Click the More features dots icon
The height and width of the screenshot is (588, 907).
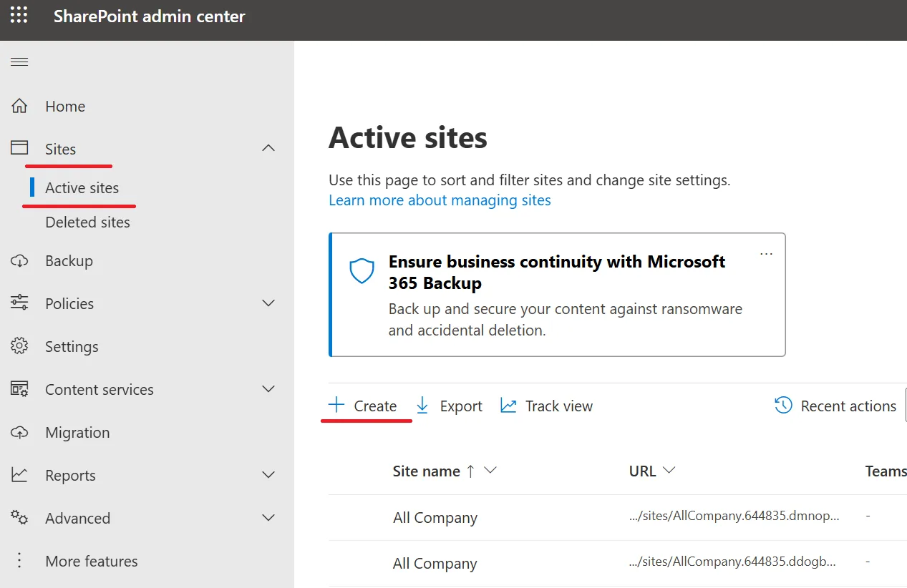click(19, 561)
